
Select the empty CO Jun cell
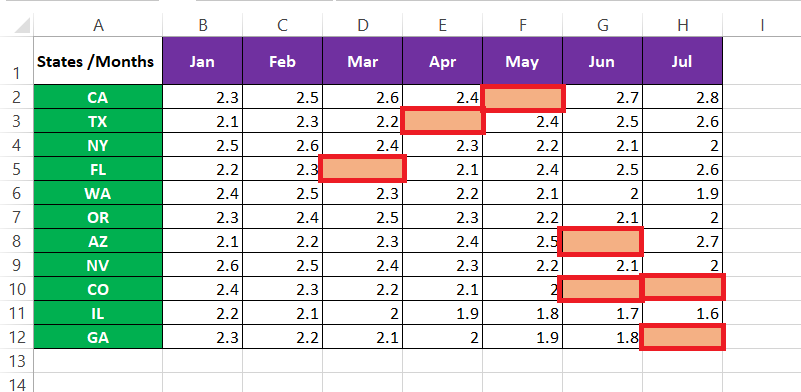(600, 288)
